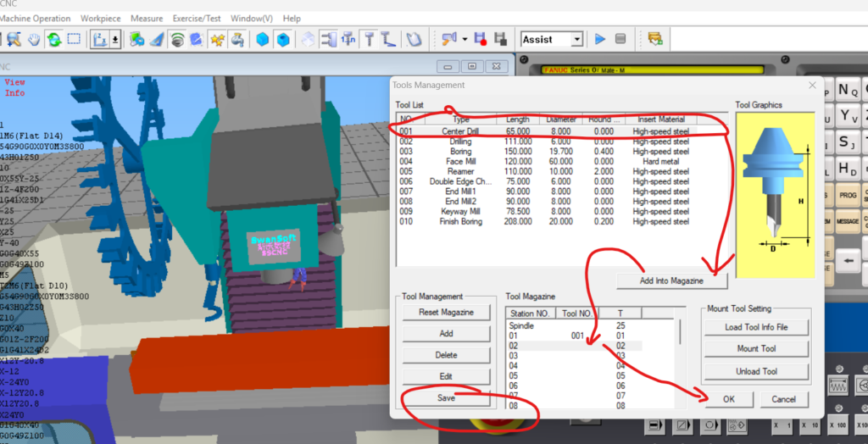Activate the dashed rectangle zoom-window tool

pyautogui.click(x=74, y=40)
